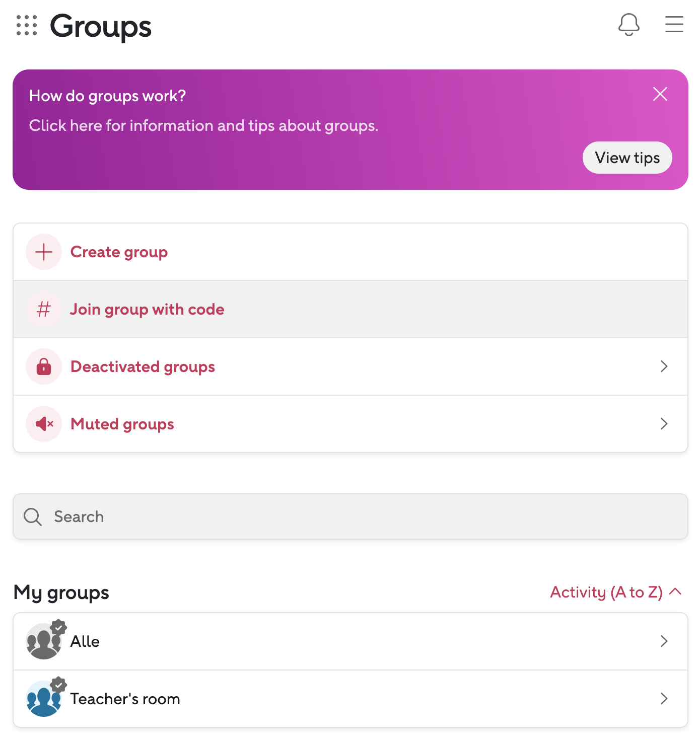700x744 pixels.
Task: Click the muted speaker icon
Action: click(x=44, y=424)
